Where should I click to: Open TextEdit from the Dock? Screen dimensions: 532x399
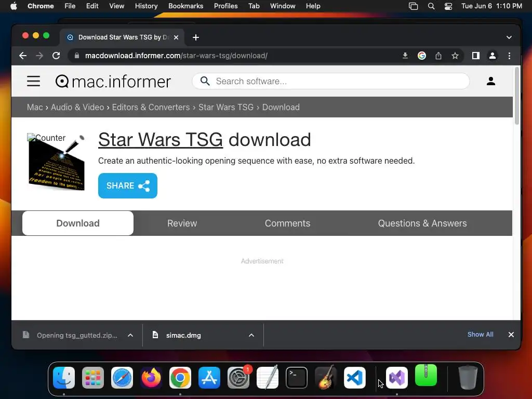pyautogui.click(x=268, y=377)
